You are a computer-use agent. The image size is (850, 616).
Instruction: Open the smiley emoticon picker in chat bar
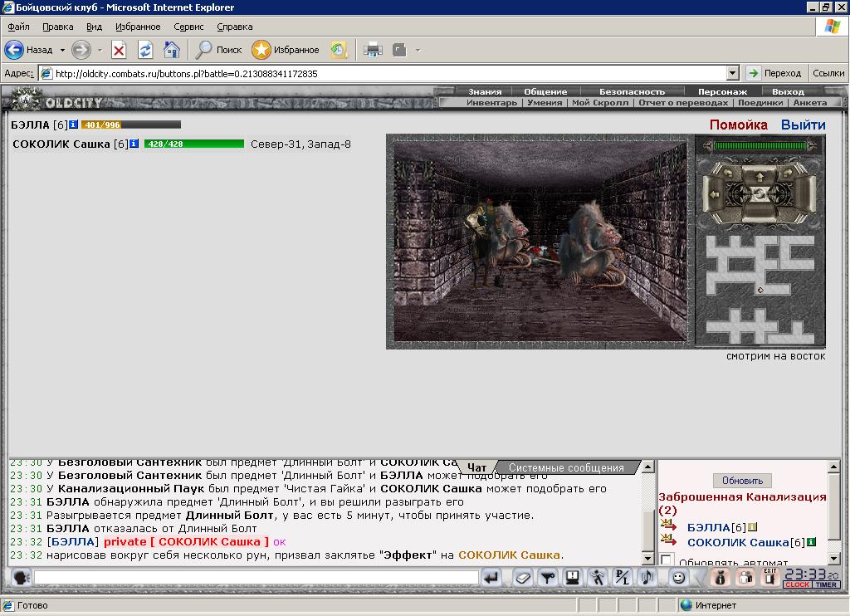[678, 578]
